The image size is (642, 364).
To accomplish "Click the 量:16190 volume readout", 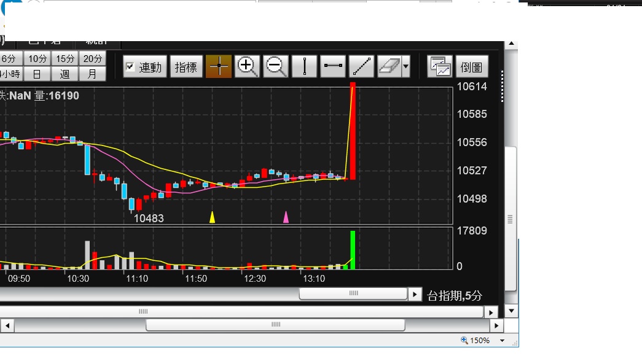I will pyautogui.click(x=57, y=96).
